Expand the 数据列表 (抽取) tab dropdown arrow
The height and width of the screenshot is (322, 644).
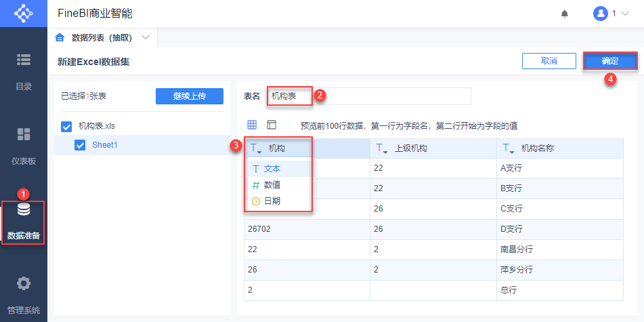(146, 37)
